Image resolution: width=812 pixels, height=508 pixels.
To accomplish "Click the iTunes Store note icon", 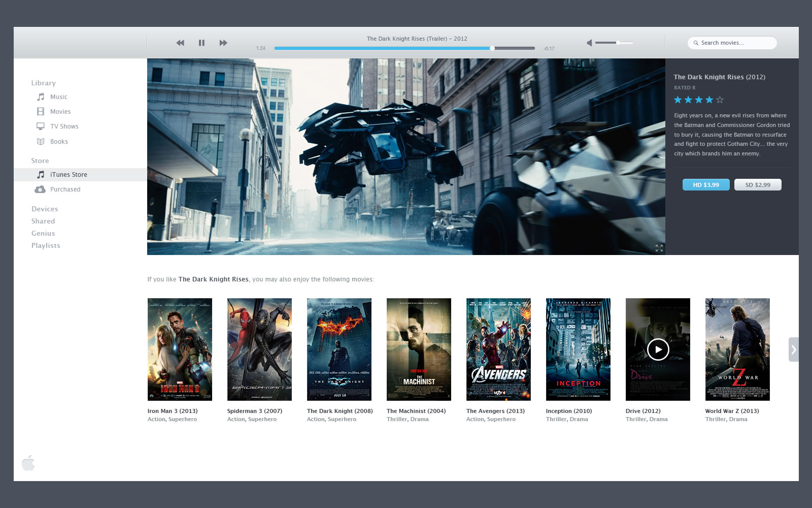I will (x=41, y=175).
